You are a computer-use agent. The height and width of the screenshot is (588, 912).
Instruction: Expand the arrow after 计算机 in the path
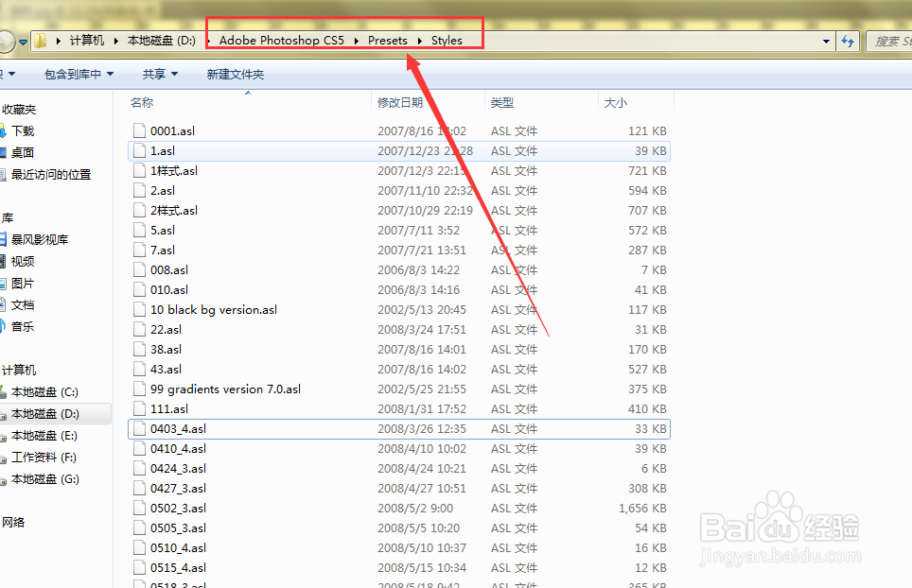(x=115, y=41)
